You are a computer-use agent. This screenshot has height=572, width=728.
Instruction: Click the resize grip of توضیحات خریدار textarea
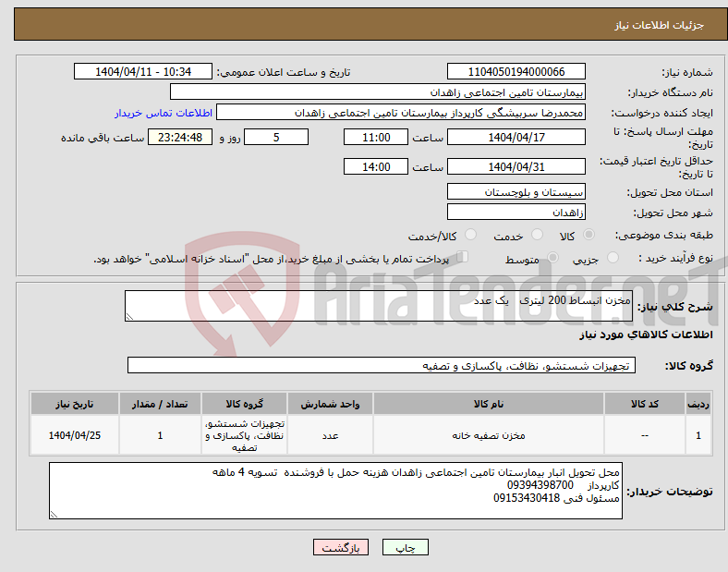click(54, 515)
